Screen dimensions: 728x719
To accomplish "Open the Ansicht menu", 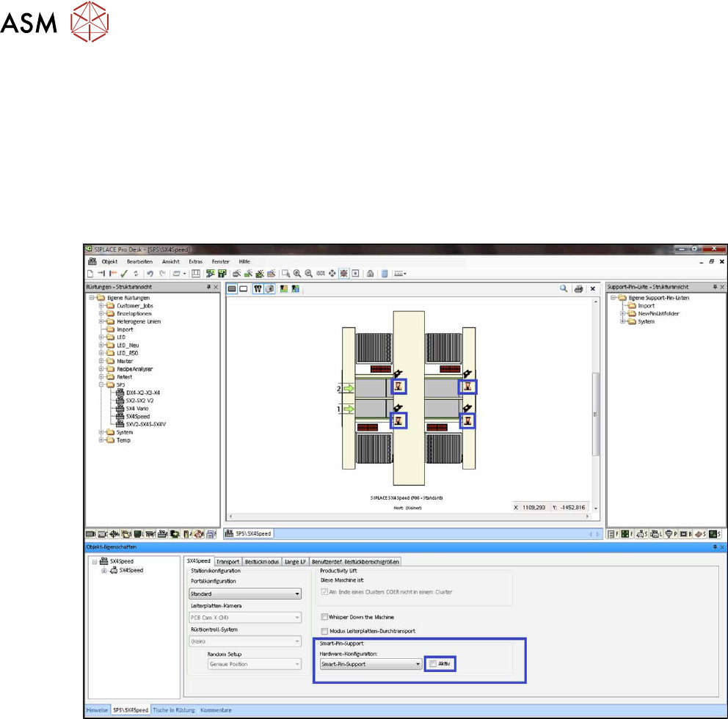I will pos(170,261).
